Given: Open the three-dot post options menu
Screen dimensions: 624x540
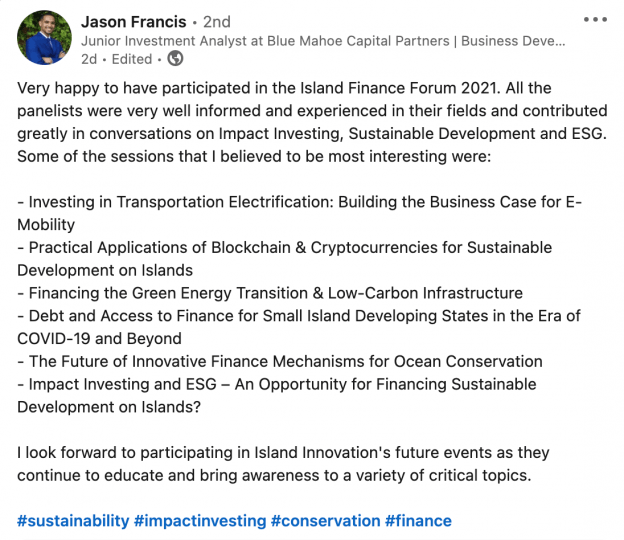Looking at the screenshot, I should (595, 19).
